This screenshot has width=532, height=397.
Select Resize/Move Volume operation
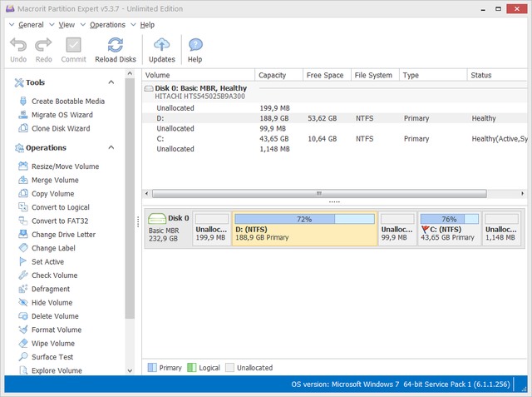coord(64,166)
